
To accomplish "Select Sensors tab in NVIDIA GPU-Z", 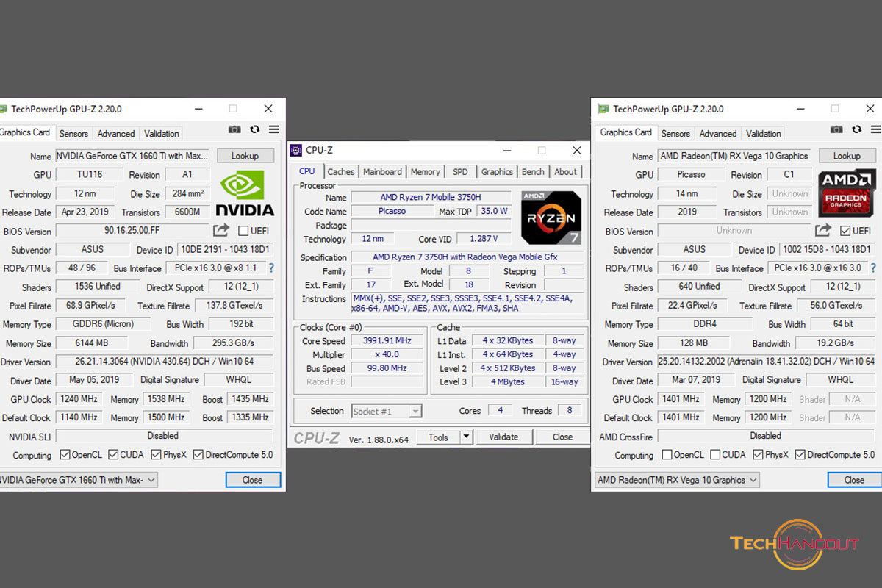I will (73, 134).
